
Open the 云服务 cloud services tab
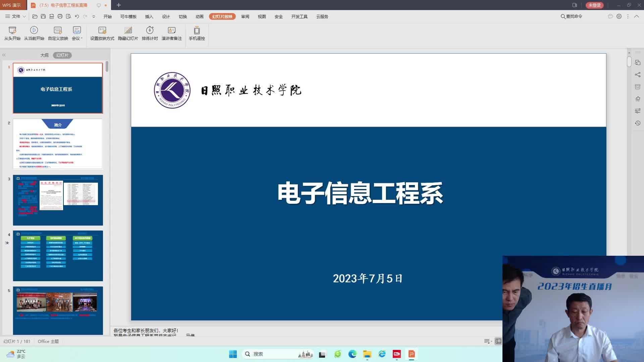pos(322,16)
